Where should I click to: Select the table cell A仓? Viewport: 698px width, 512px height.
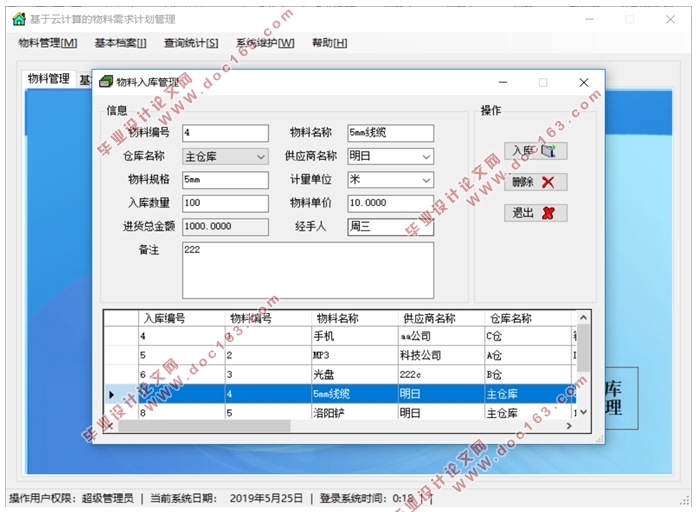pos(528,355)
